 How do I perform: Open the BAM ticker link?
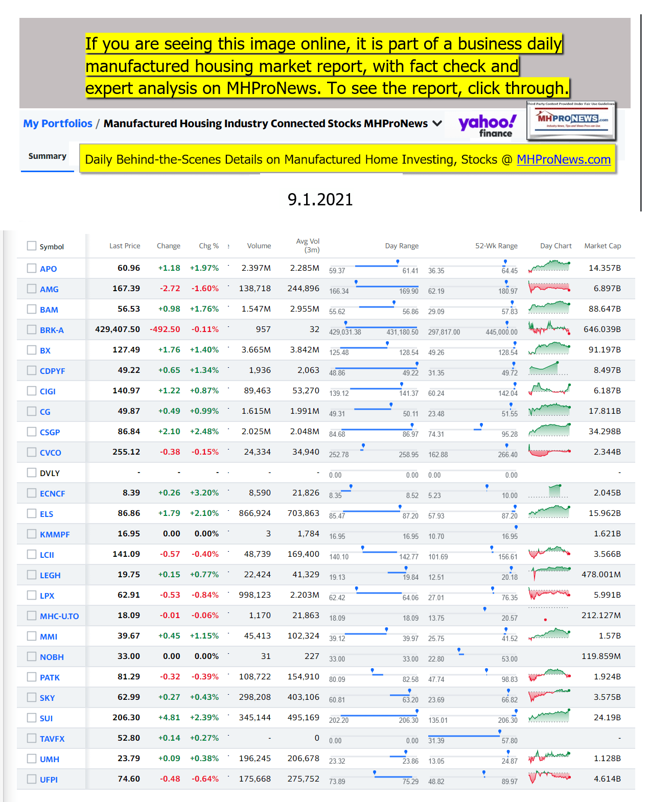click(49, 310)
